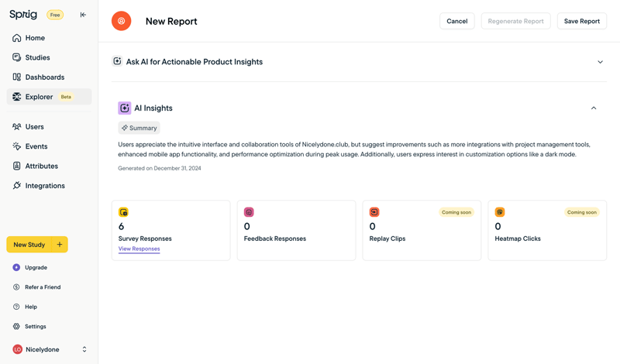The image size is (620, 364).
Task: Click the Heatmap Clicks label
Action: pos(518,239)
